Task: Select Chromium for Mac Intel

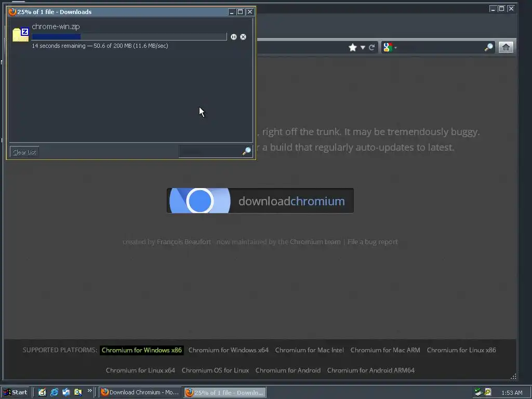Action: (310, 350)
